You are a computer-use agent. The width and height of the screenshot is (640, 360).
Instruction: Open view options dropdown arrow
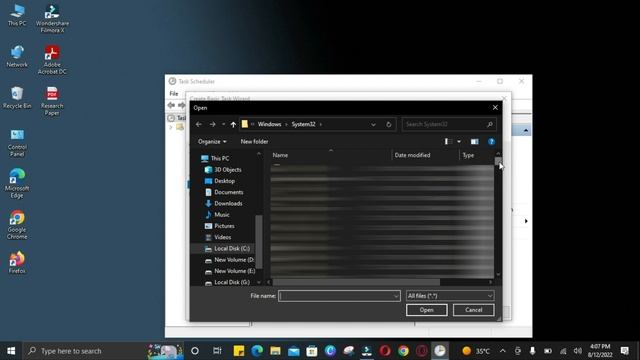pos(459,142)
